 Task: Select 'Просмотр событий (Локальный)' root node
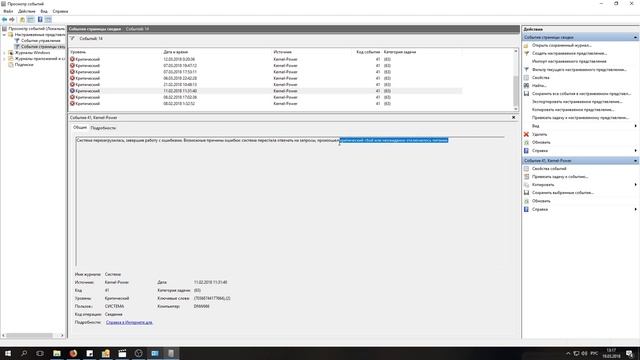point(36,29)
